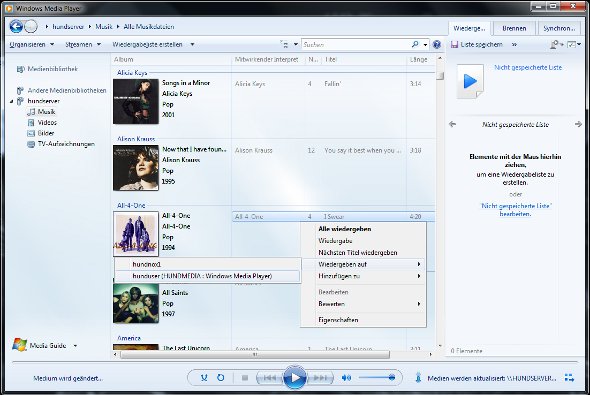Open Eigenschaften from the context menu

pyautogui.click(x=363, y=320)
